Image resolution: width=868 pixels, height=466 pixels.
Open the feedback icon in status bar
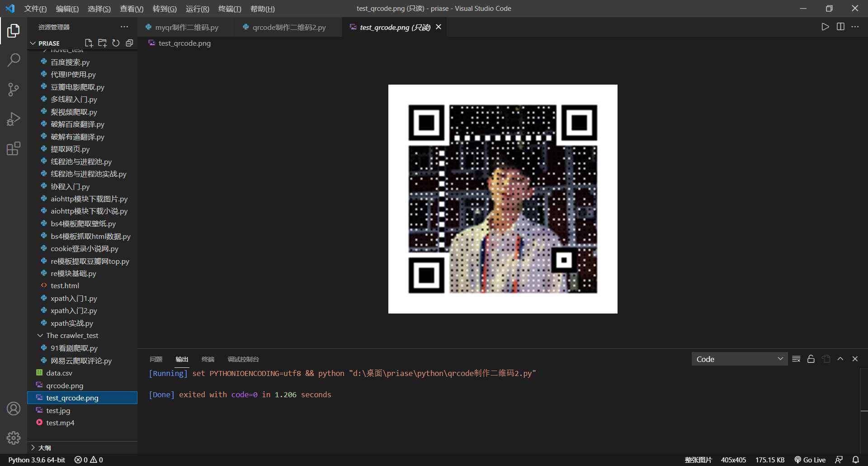pyautogui.click(x=839, y=460)
